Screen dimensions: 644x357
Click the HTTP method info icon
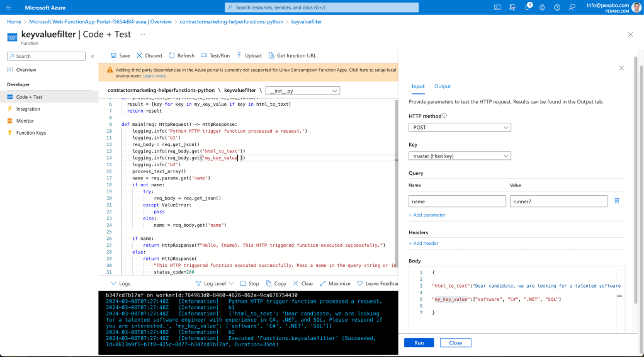(x=444, y=116)
